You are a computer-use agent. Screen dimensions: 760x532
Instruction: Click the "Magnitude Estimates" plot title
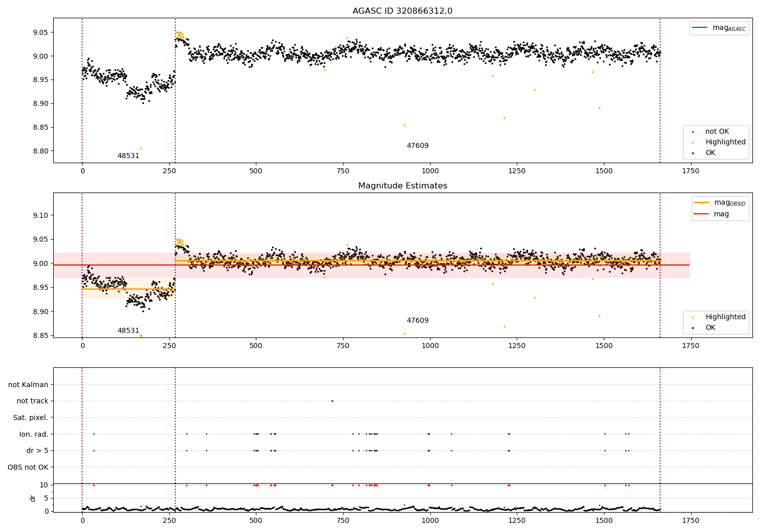click(402, 186)
